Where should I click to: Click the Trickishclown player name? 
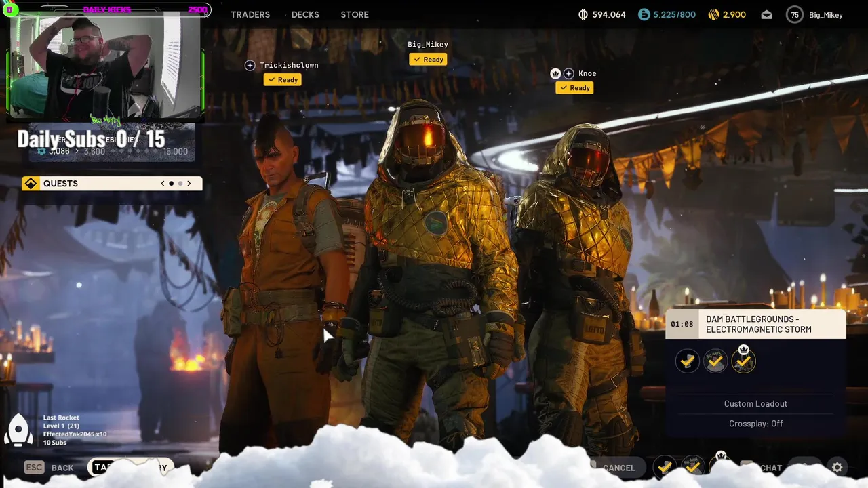point(289,65)
